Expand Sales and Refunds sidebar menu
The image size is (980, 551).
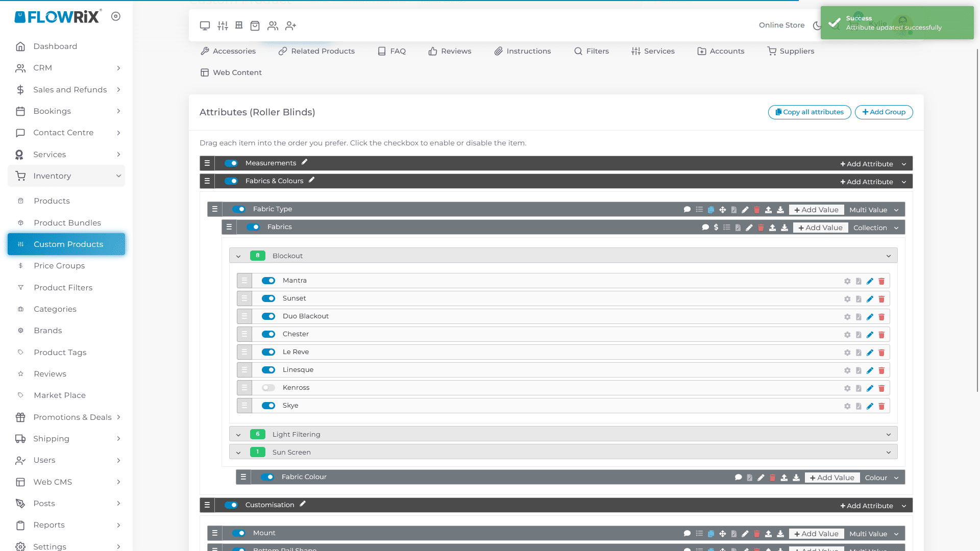(x=69, y=90)
